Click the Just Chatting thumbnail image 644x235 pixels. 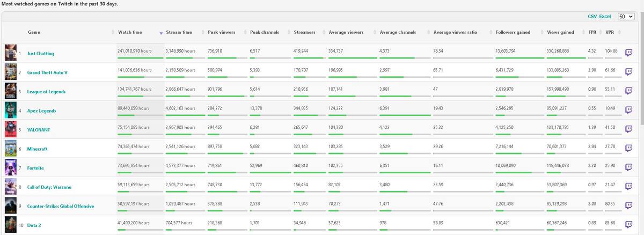click(x=11, y=53)
